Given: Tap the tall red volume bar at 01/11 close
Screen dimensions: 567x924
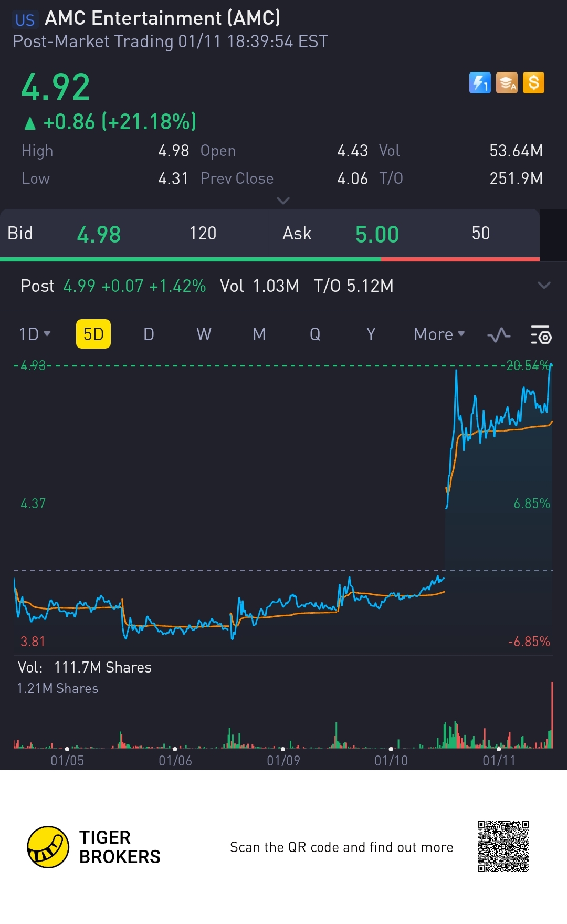Looking at the screenshot, I should (x=552, y=715).
